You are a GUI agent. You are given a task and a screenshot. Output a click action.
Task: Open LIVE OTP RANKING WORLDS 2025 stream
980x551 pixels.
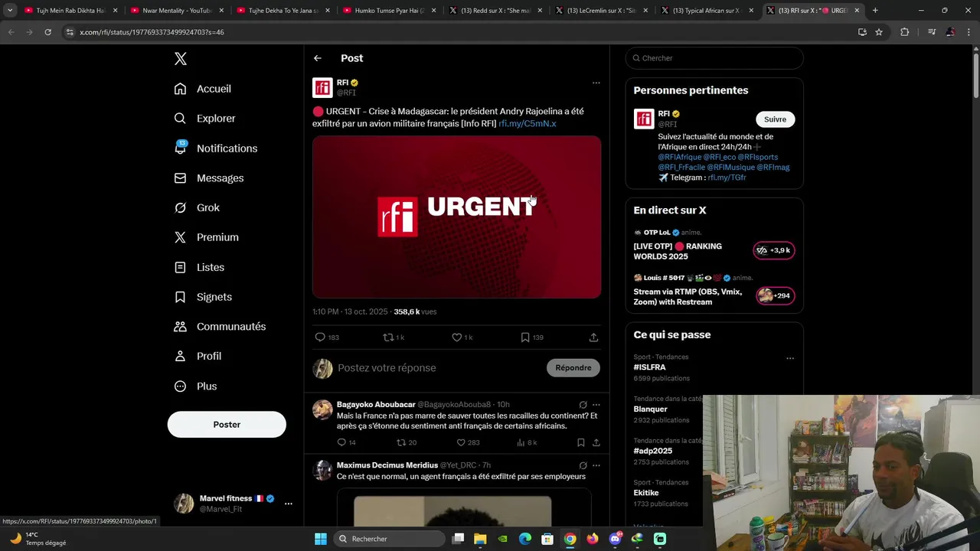coord(714,246)
